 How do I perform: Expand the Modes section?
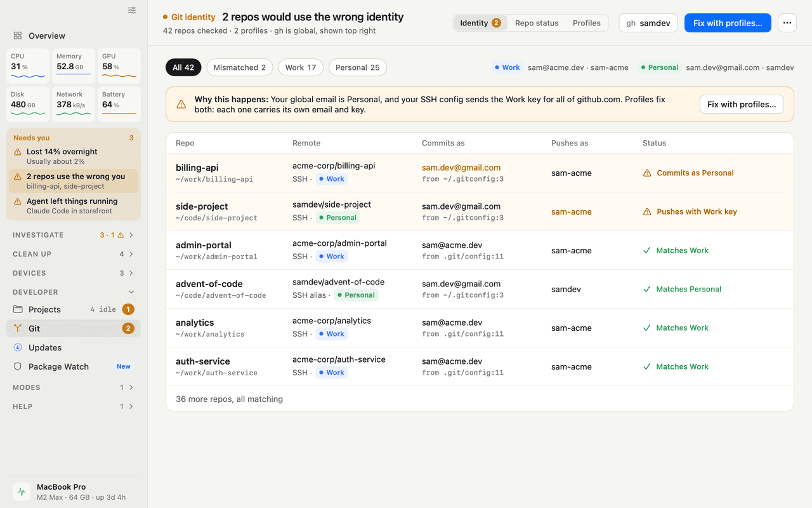tap(74, 387)
